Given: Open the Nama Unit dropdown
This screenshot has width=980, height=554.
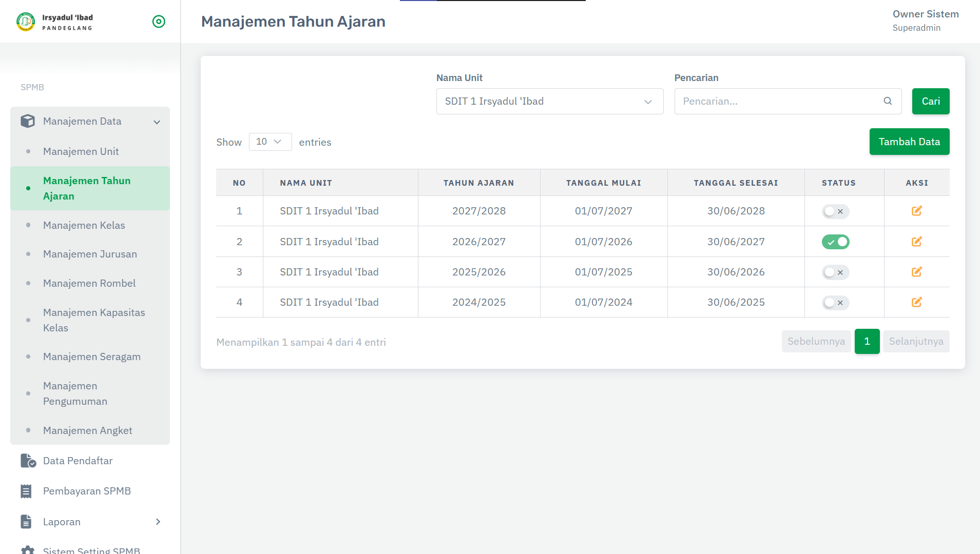Looking at the screenshot, I should pos(550,101).
